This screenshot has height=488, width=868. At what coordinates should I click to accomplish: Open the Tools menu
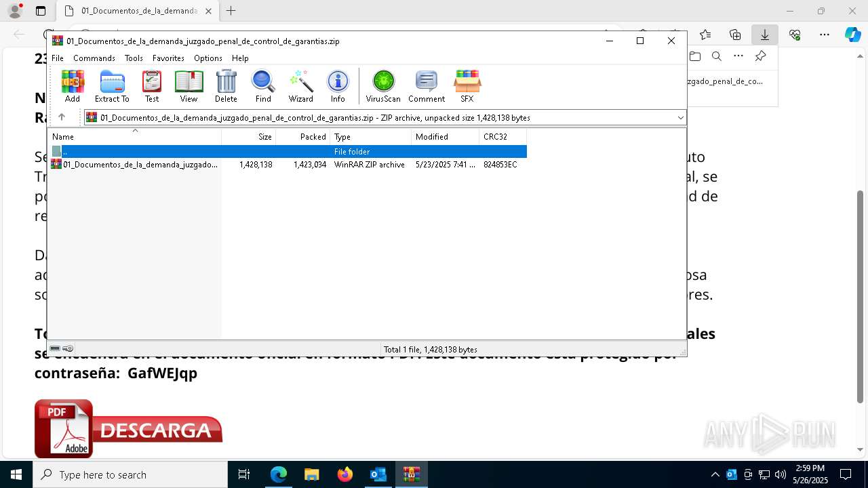[134, 58]
